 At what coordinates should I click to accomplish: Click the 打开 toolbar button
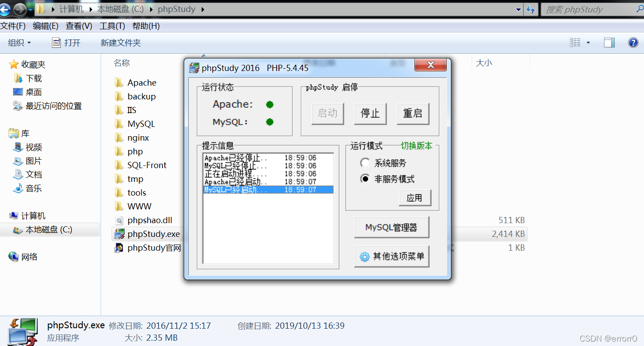[67, 43]
